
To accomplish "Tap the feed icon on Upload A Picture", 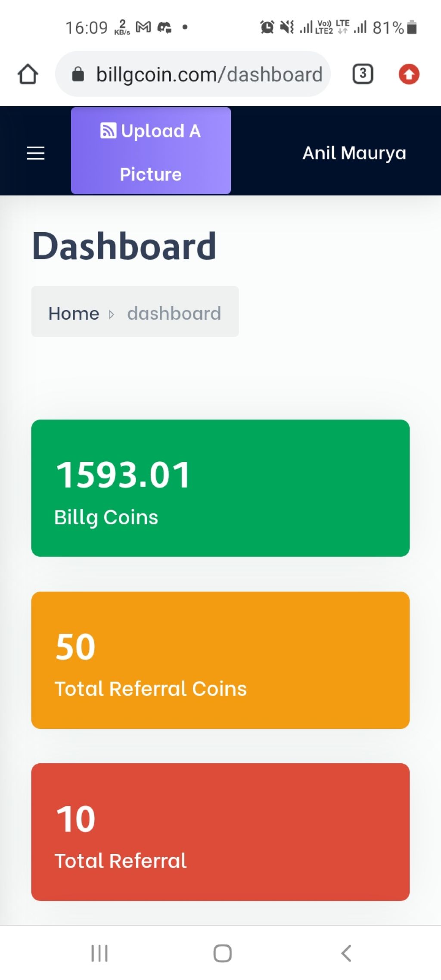I will (x=108, y=131).
